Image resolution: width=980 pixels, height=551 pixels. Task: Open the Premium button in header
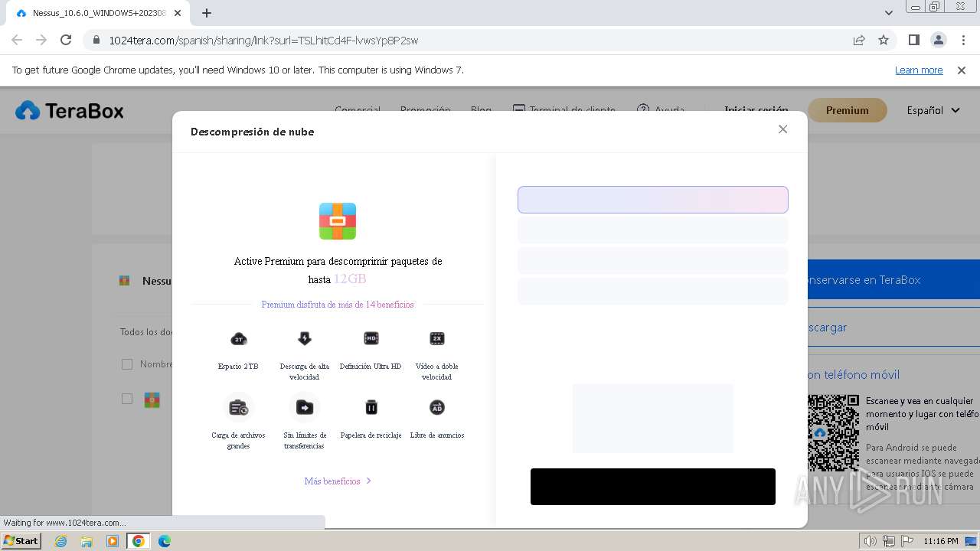[x=848, y=110]
